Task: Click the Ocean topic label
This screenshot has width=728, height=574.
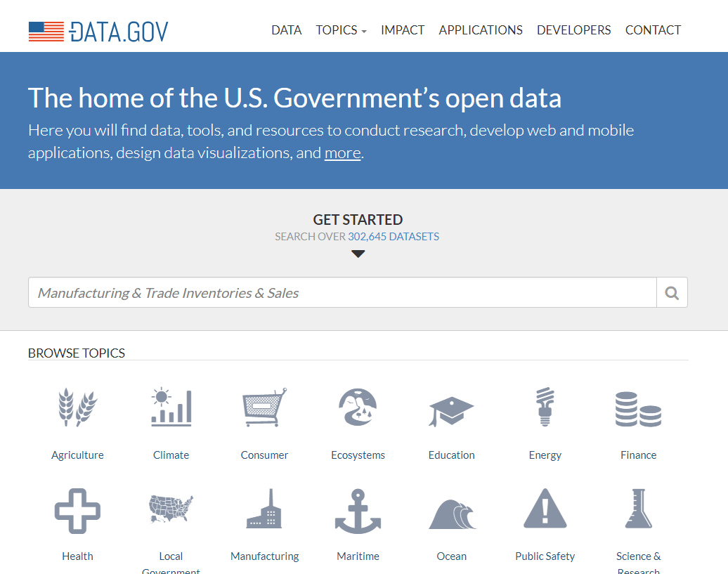Action: pos(451,556)
